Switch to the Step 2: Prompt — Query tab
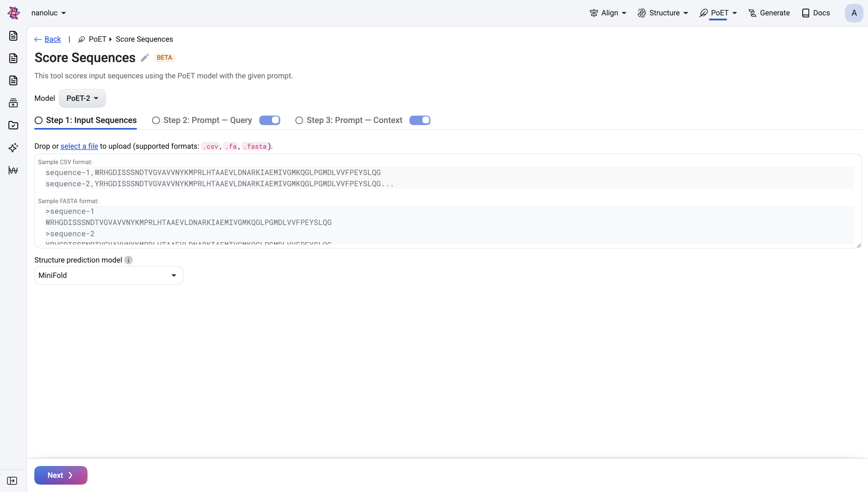This screenshot has width=868, height=492. tap(202, 120)
